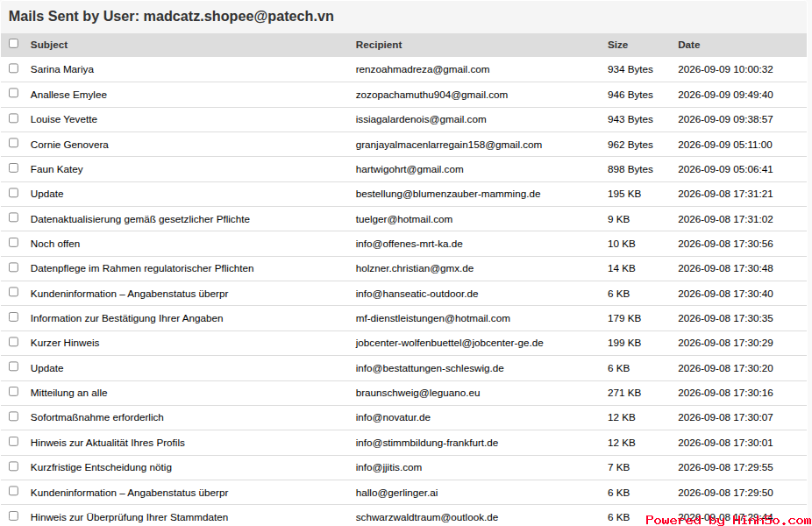Image resolution: width=812 pixels, height=526 pixels.
Task: Select recipient info@jjitis.com
Action: point(388,467)
